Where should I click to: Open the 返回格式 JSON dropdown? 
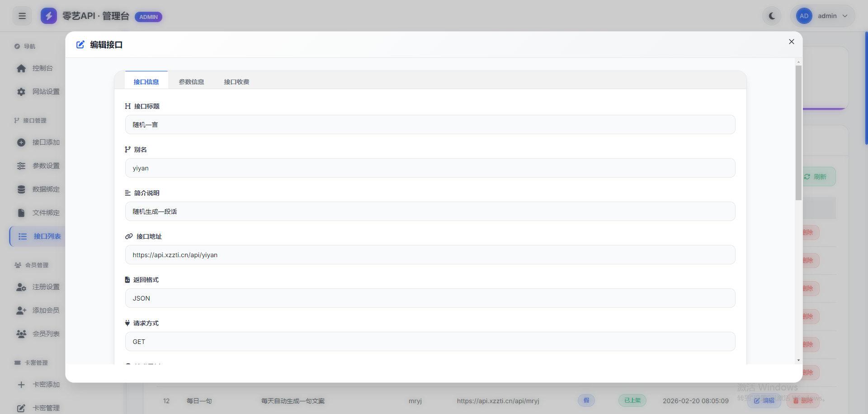coord(430,298)
